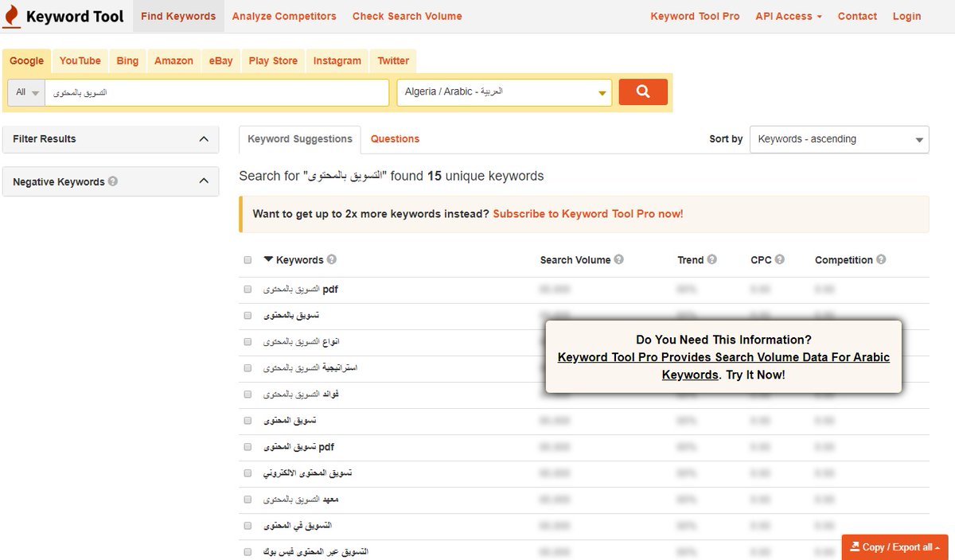Viewport: 955px width, 560px height.
Task: Click the Keyword Tool flame logo
Action: (x=11, y=16)
